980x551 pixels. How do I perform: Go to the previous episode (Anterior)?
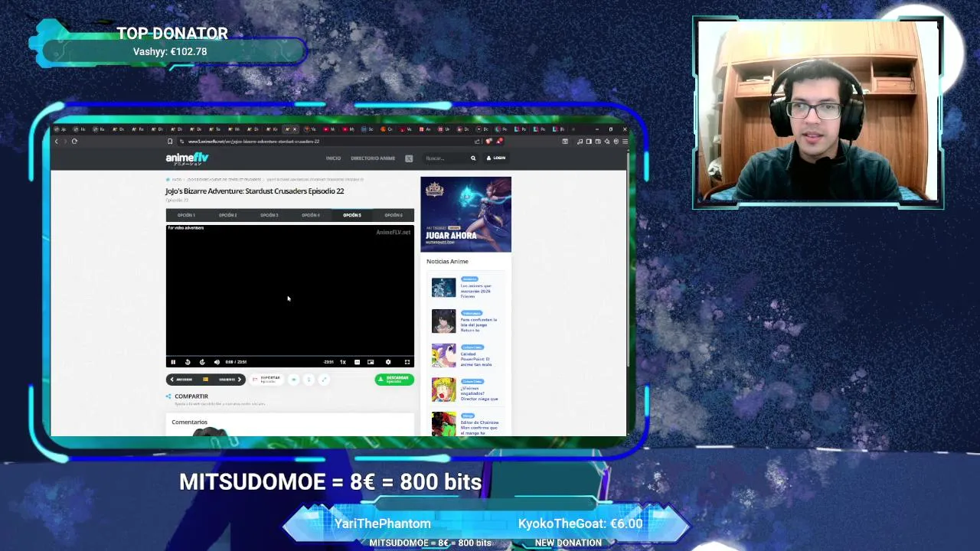(x=183, y=380)
